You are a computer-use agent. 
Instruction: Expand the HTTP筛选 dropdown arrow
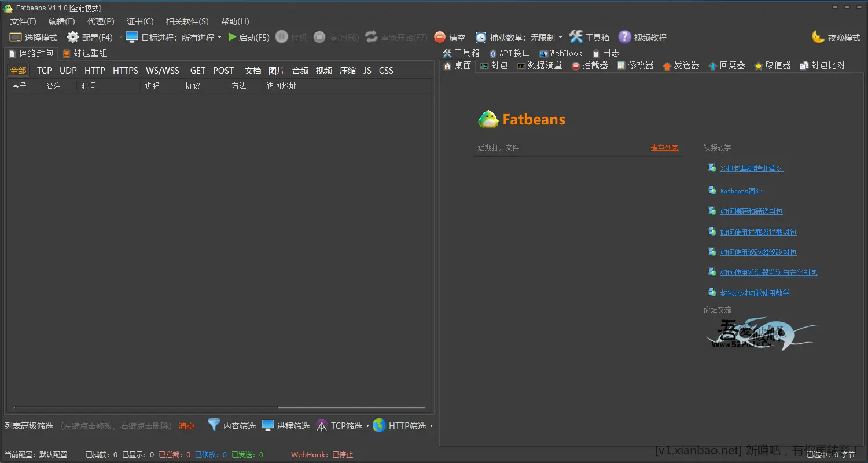(x=431, y=426)
